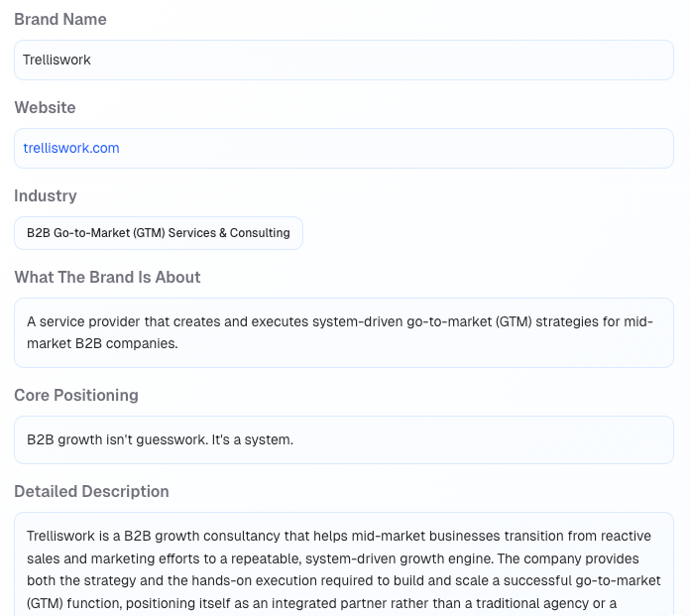This screenshot has height=616, width=690.
Task: Click the Brand Name label
Action: (x=60, y=20)
